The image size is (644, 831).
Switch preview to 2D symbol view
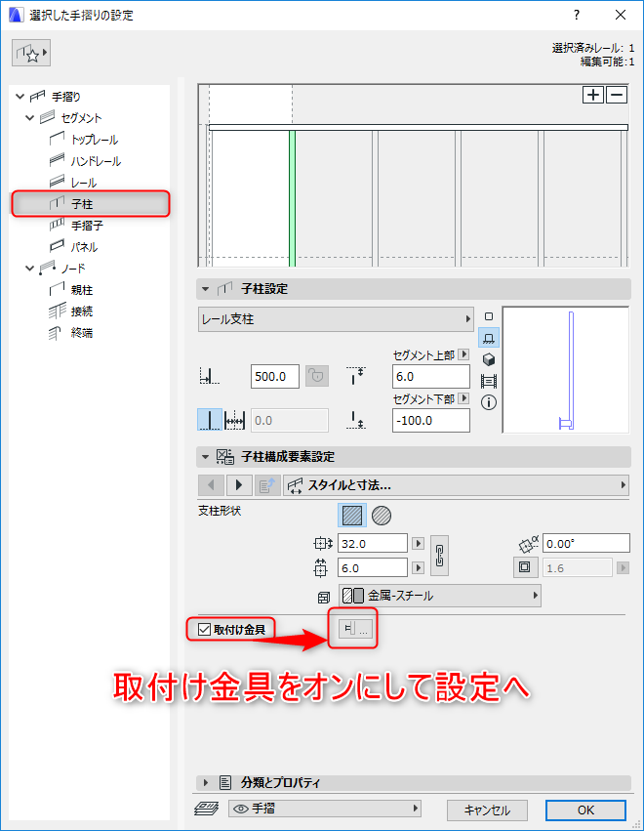(489, 316)
